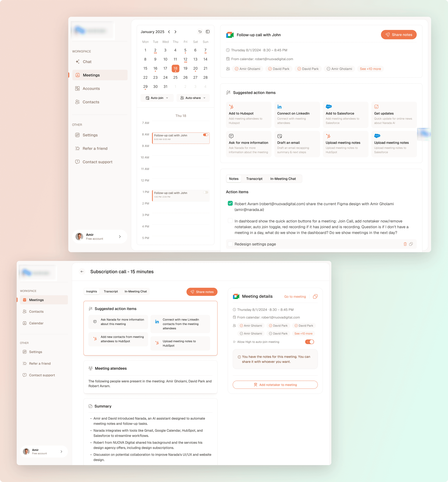This screenshot has height=482, width=448.
Task: Click the Ask for more information card
Action: click(249, 144)
